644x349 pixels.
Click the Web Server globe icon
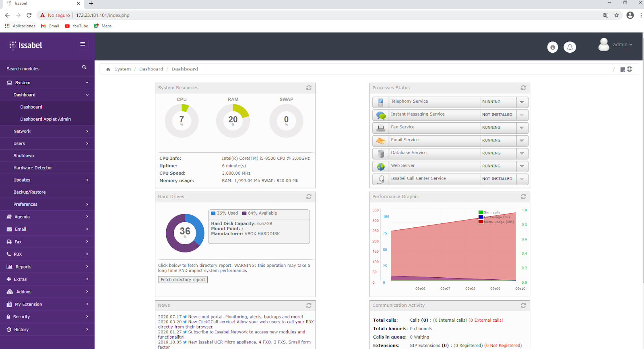tap(381, 166)
